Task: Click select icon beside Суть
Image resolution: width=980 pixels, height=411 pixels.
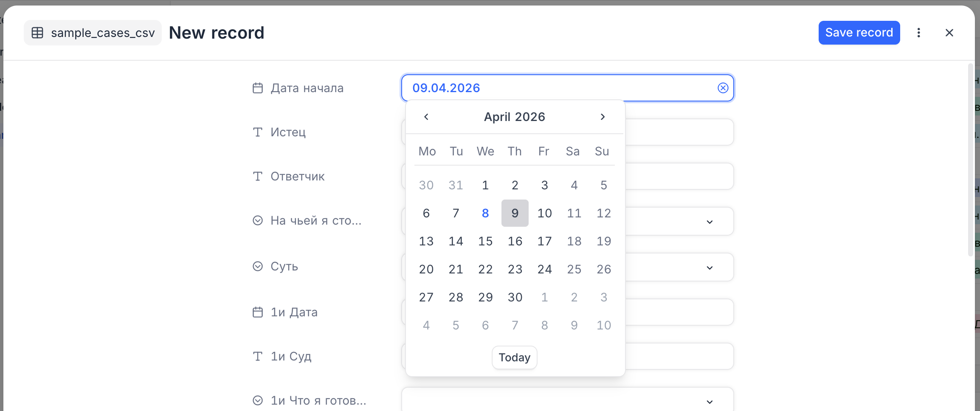Action: click(x=258, y=266)
